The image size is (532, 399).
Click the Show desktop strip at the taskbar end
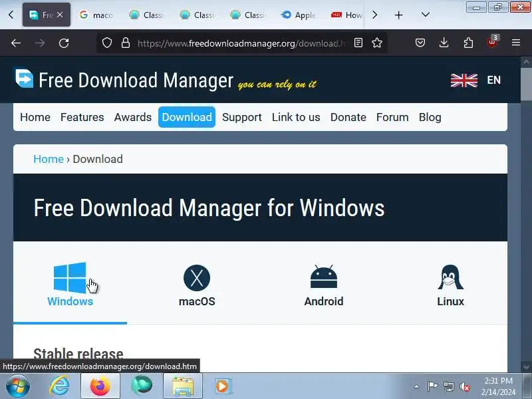click(527, 386)
